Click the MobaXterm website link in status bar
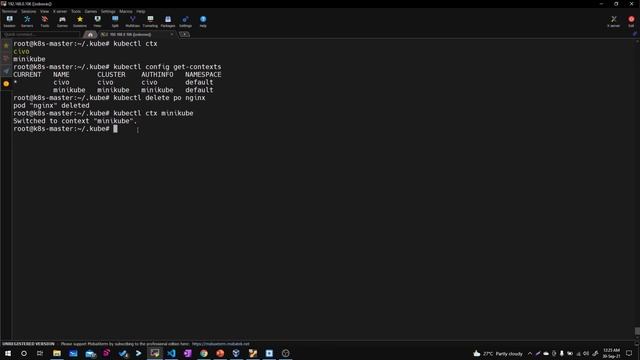Screen dimensions: 640x360 click(220, 344)
